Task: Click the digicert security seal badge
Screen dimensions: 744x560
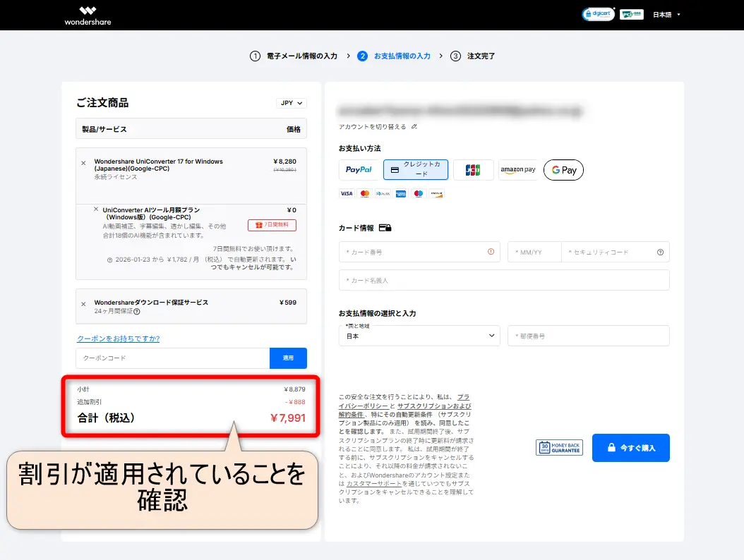Action: 598,13
